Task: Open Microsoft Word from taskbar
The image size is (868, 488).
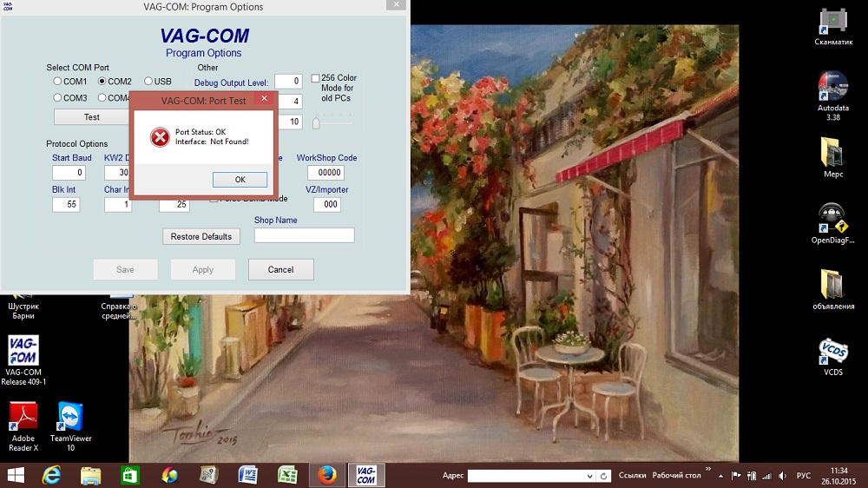Action: (248, 475)
